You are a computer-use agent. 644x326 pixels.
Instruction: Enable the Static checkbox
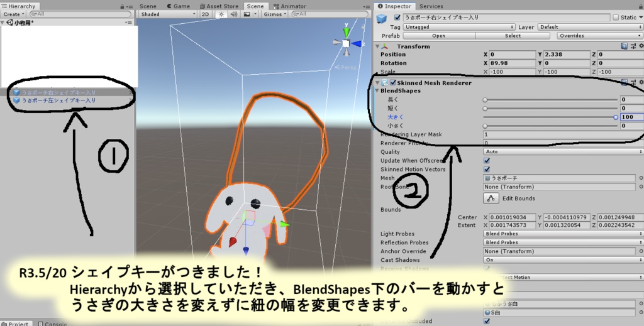(x=615, y=18)
